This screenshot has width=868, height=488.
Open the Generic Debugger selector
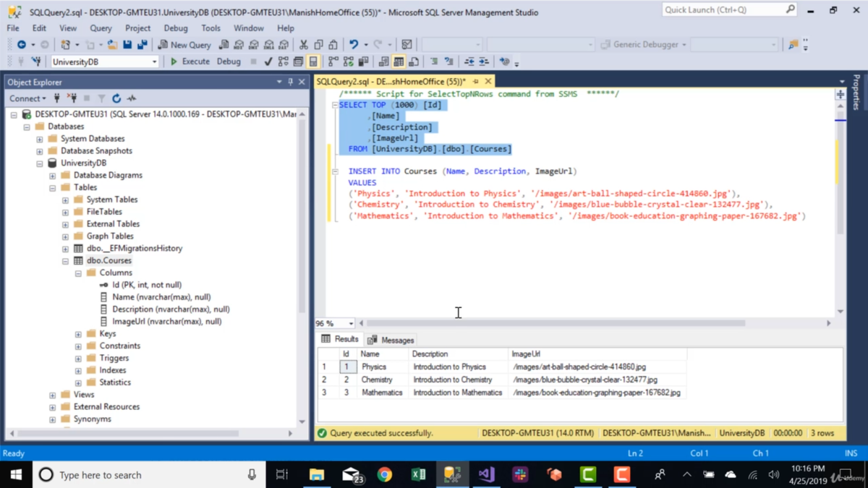pos(643,45)
